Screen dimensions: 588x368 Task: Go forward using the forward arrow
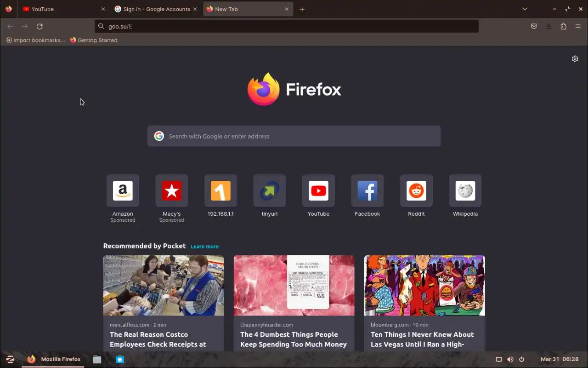(x=25, y=26)
